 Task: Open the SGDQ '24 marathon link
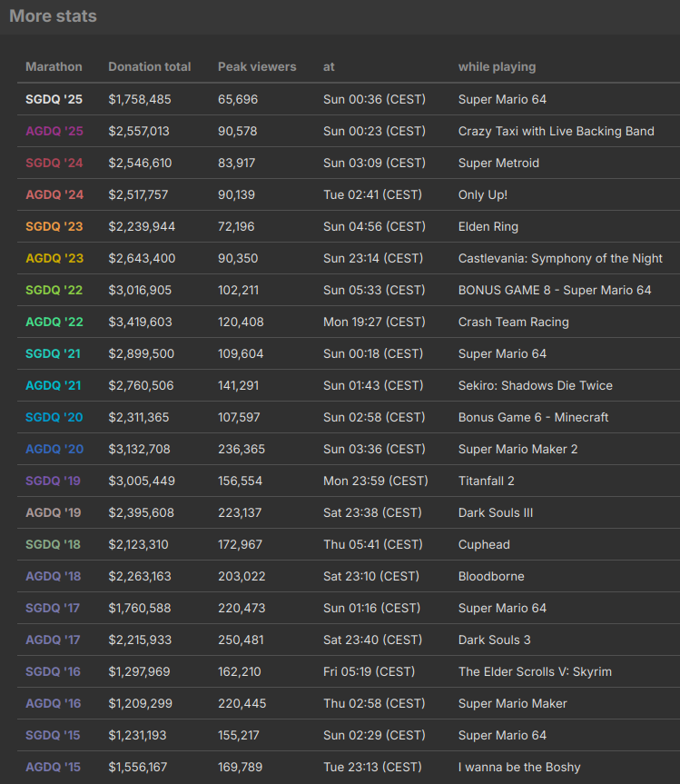[54, 163]
